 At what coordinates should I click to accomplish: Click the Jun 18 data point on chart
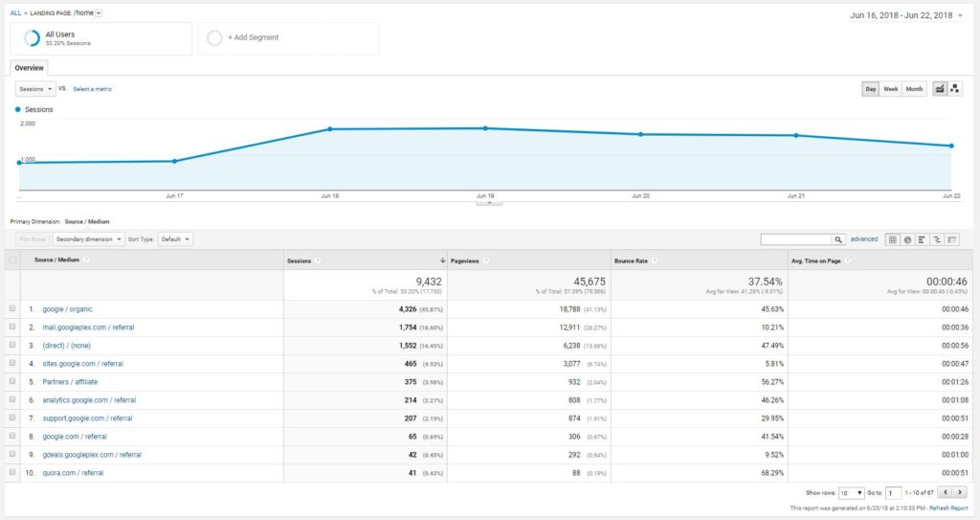pos(330,129)
